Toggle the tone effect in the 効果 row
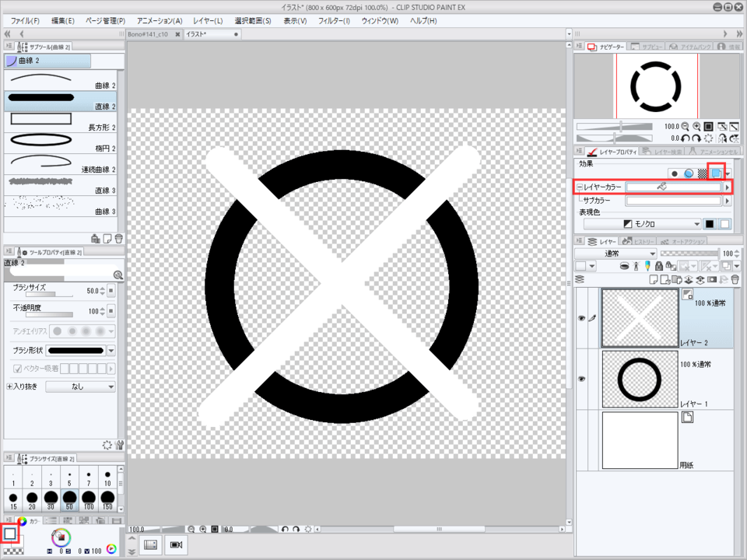 (x=701, y=173)
